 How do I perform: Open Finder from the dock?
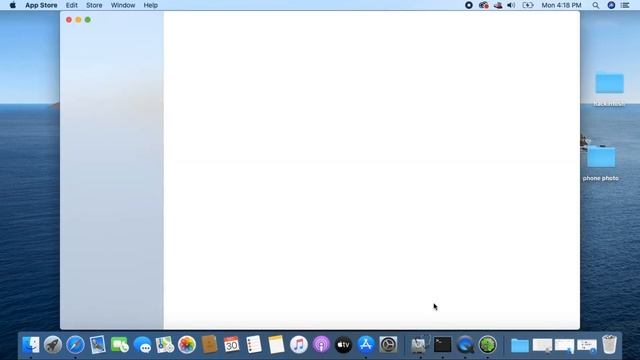click(31, 345)
